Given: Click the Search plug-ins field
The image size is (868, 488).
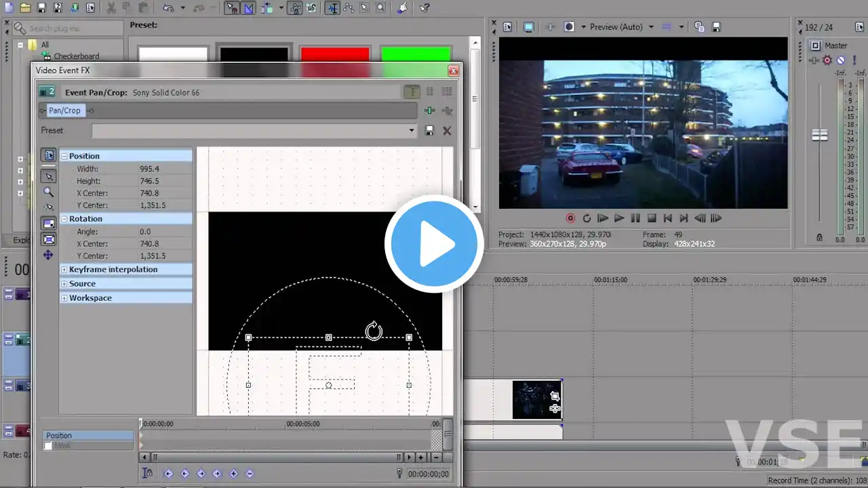Looking at the screenshot, I should click(68, 28).
